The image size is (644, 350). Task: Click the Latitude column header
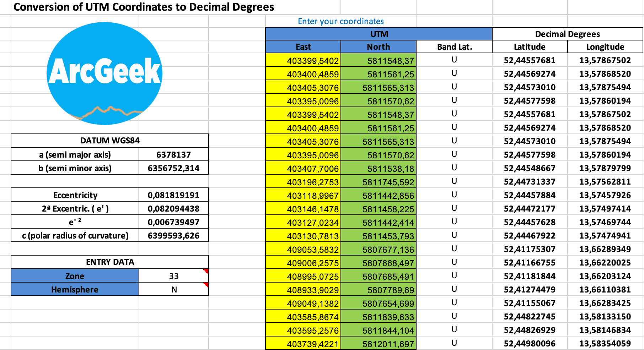coord(529,47)
